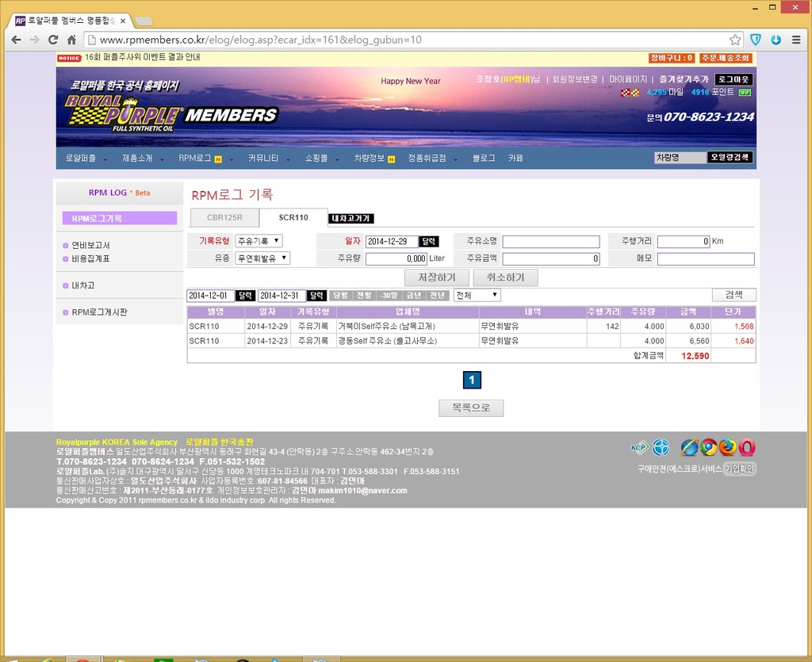
Task: Click the -30일 date range shortcut
Action: point(389,295)
